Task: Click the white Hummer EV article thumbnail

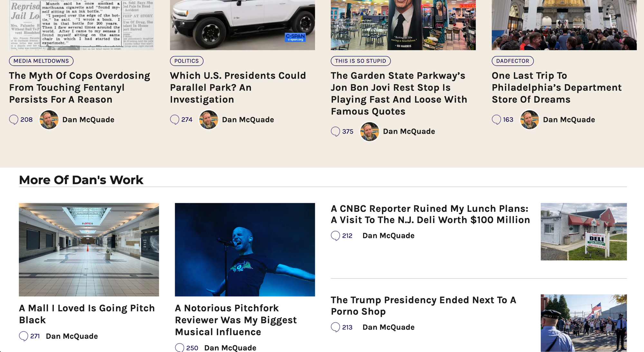Action: click(x=241, y=24)
